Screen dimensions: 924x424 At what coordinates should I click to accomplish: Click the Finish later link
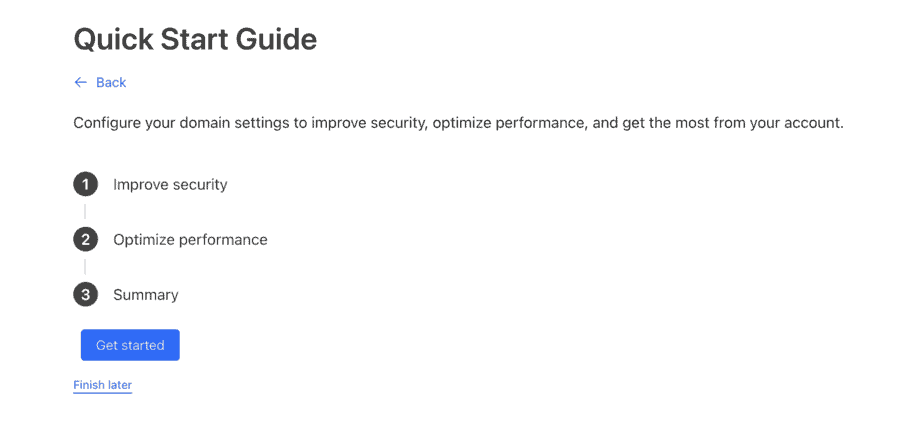click(x=102, y=385)
